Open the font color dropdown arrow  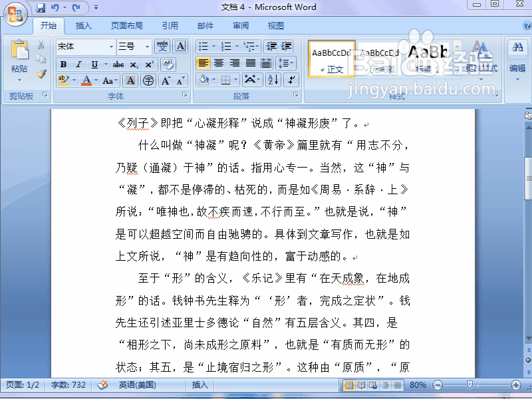coord(96,80)
